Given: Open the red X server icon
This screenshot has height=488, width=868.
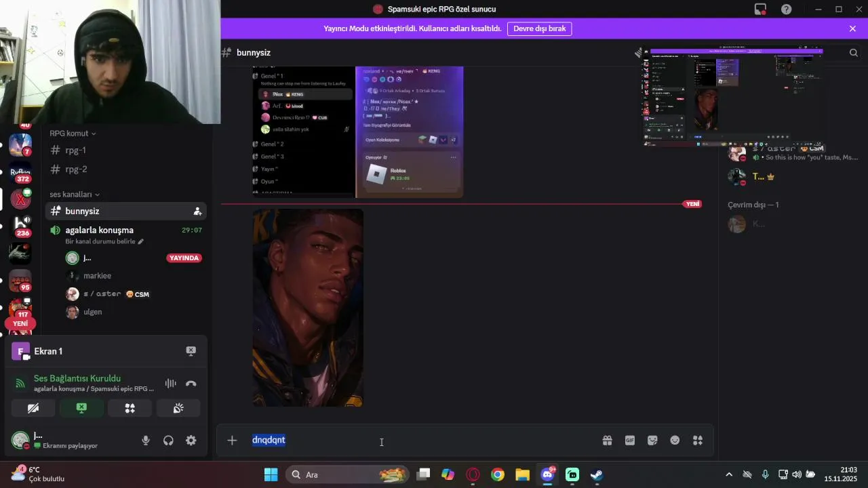Looking at the screenshot, I should coord(20,199).
